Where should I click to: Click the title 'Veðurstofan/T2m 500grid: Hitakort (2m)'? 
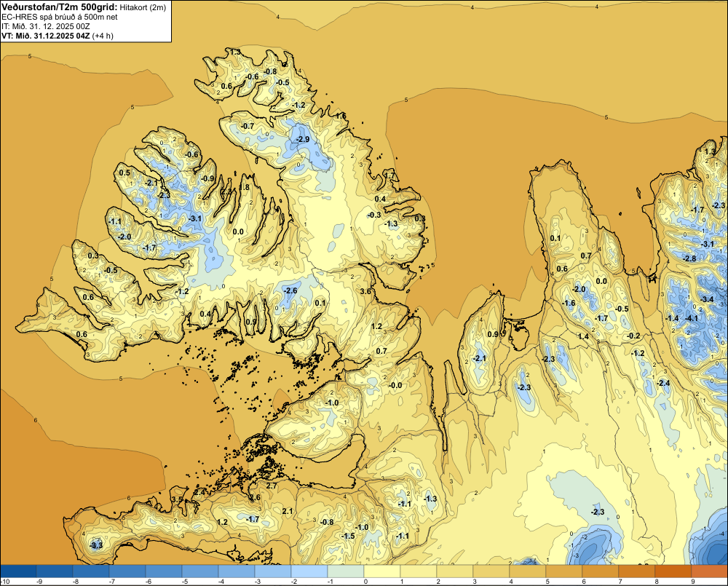point(84,7)
